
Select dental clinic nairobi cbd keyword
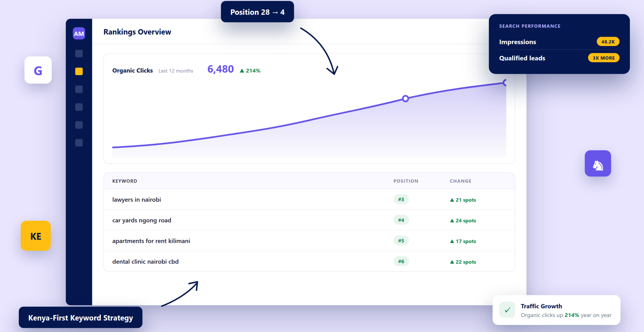[145, 261]
